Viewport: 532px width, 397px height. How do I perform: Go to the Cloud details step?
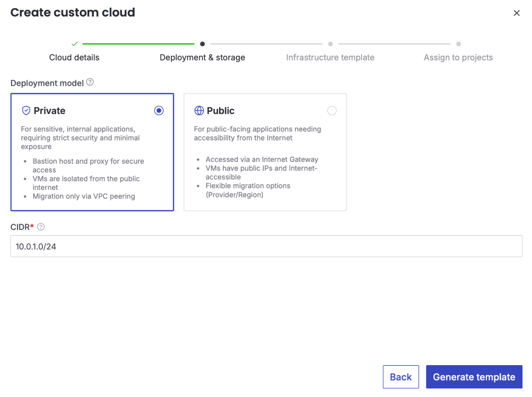(x=74, y=57)
